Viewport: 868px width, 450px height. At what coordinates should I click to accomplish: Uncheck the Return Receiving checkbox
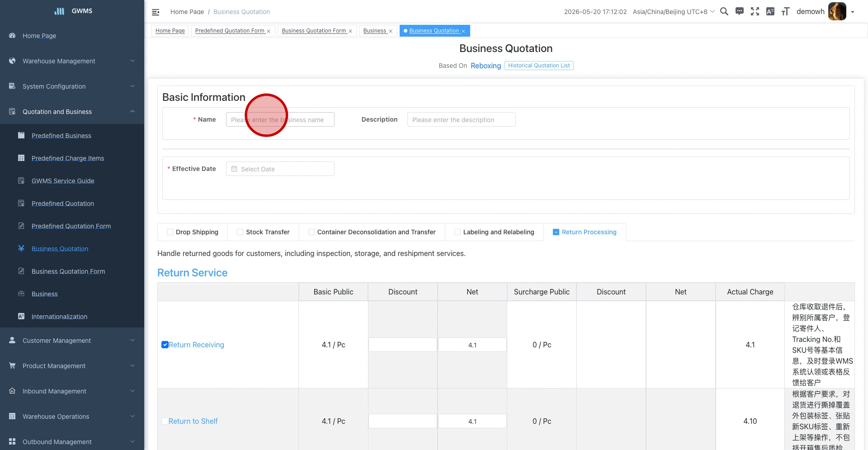[x=165, y=345]
